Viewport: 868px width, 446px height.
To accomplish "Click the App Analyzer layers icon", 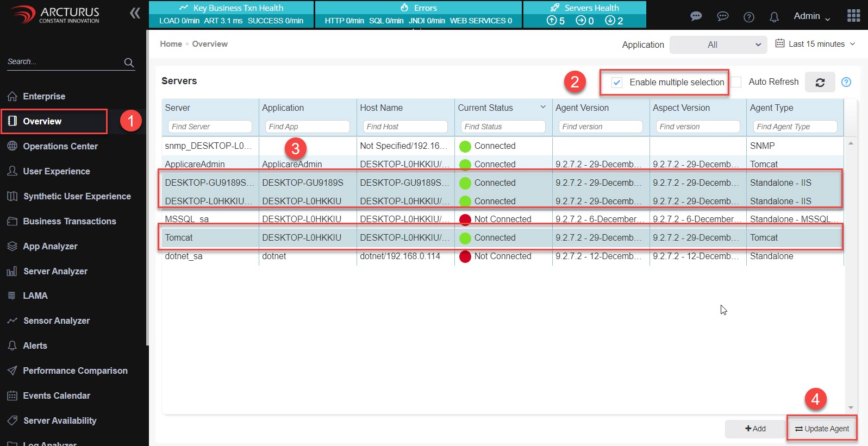I will coord(12,246).
